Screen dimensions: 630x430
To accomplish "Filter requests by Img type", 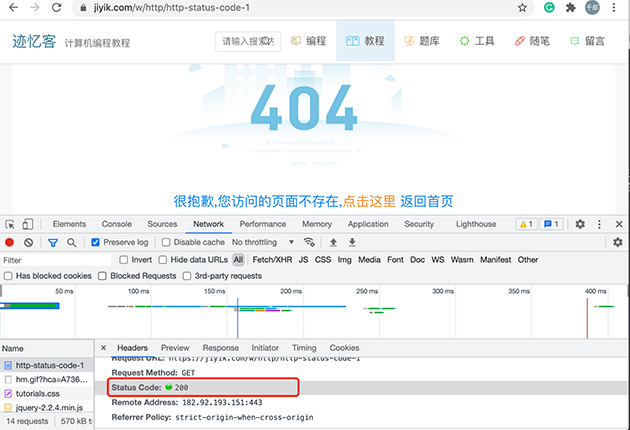I will click(344, 260).
